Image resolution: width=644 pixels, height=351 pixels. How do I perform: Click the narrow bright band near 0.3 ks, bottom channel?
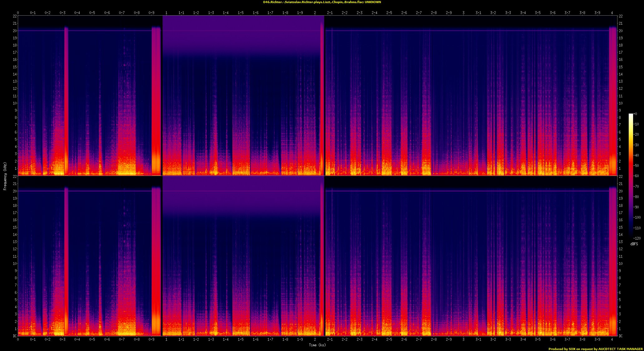tap(66, 261)
